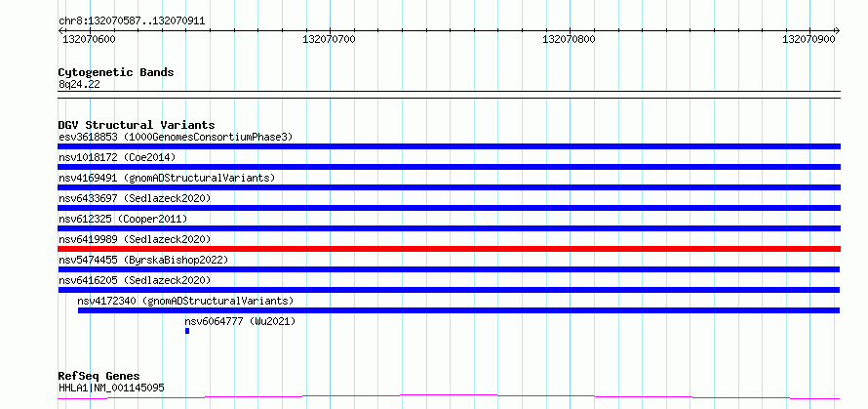Click the nsv4169491 (gnomADStructuralVariants) label
Screen dimensions: 868x409
tap(167, 178)
